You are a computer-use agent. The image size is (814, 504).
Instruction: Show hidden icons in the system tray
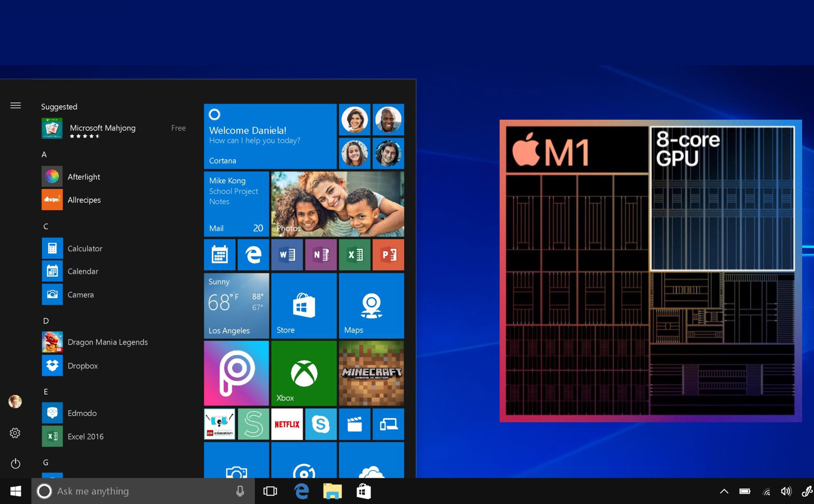click(724, 491)
